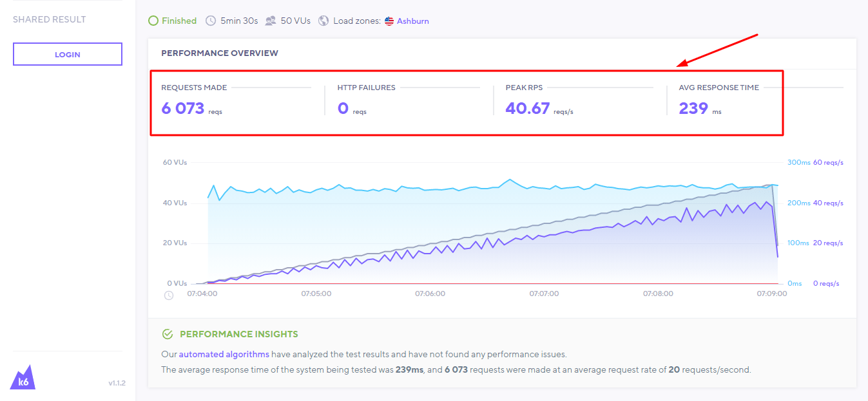Click the Peak RPS 40.67 value
868x401 pixels.
[x=527, y=108]
